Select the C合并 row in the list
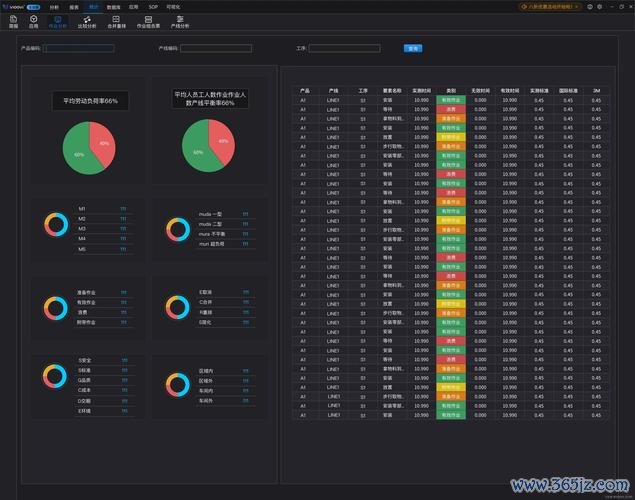 pyautogui.click(x=225, y=302)
